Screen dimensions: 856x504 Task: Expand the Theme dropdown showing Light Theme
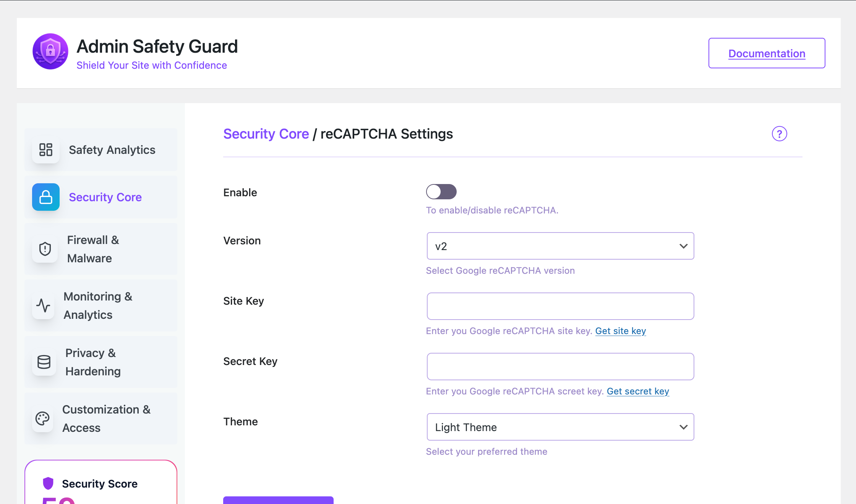tap(560, 427)
